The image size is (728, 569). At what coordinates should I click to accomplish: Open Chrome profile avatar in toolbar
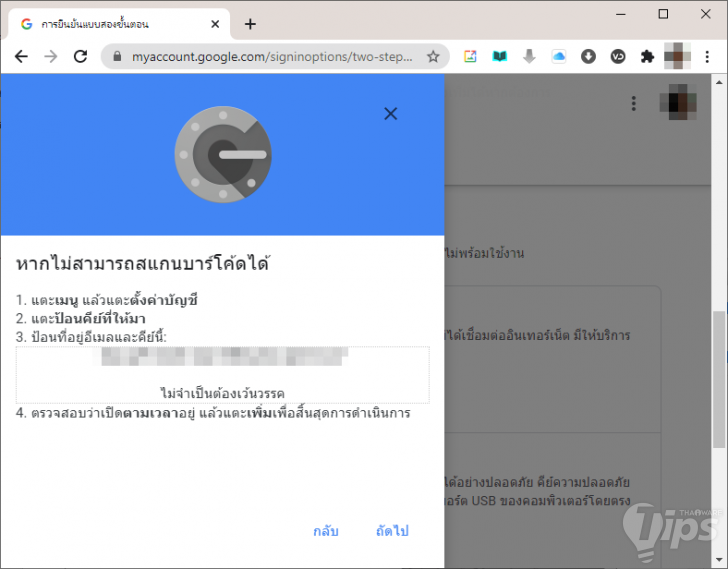tap(677, 56)
